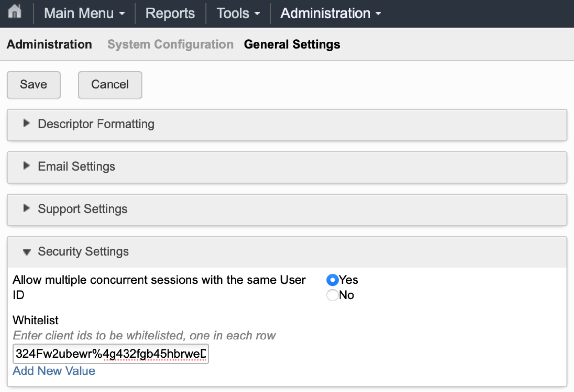Viewport: 574px width, 392px height.
Task: Disable multiple sessions with same User ID
Action: click(x=332, y=295)
